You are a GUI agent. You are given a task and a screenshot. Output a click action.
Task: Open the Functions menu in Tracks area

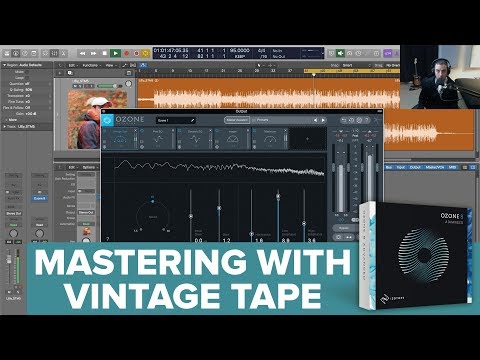click(x=91, y=65)
